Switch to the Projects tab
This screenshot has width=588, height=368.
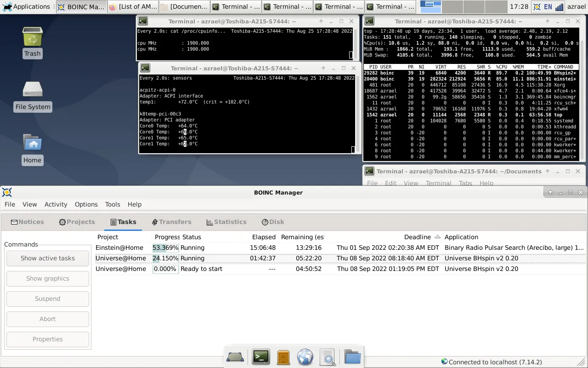click(77, 222)
